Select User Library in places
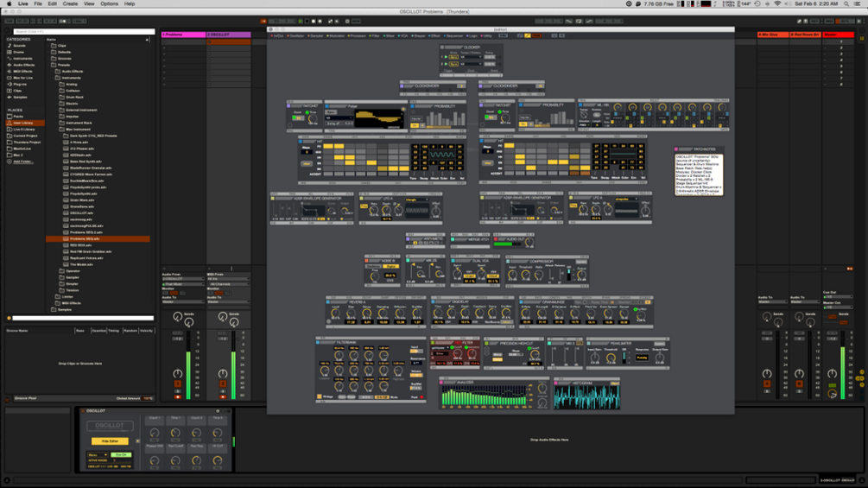868x488 pixels. pyautogui.click(x=23, y=123)
